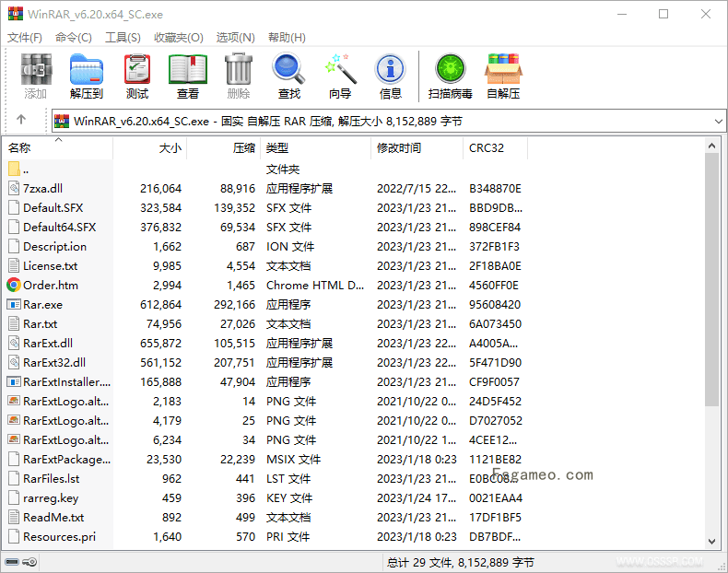Sort by Packed (压缩) column header
Viewport: 728px width, 573px height.
tap(224, 148)
